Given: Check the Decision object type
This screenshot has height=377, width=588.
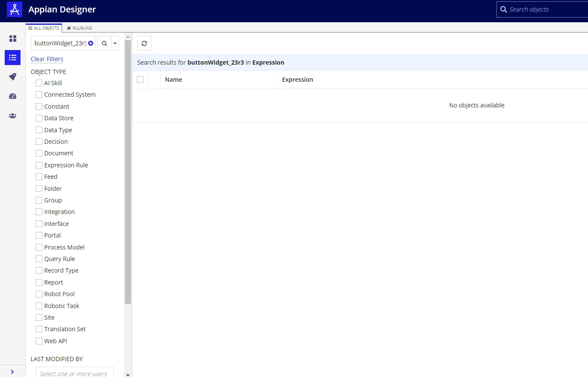Looking at the screenshot, I should click(x=39, y=142).
